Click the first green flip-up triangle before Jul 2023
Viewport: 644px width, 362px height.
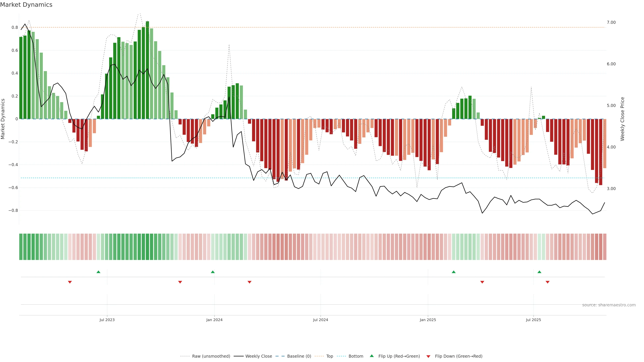click(x=98, y=272)
